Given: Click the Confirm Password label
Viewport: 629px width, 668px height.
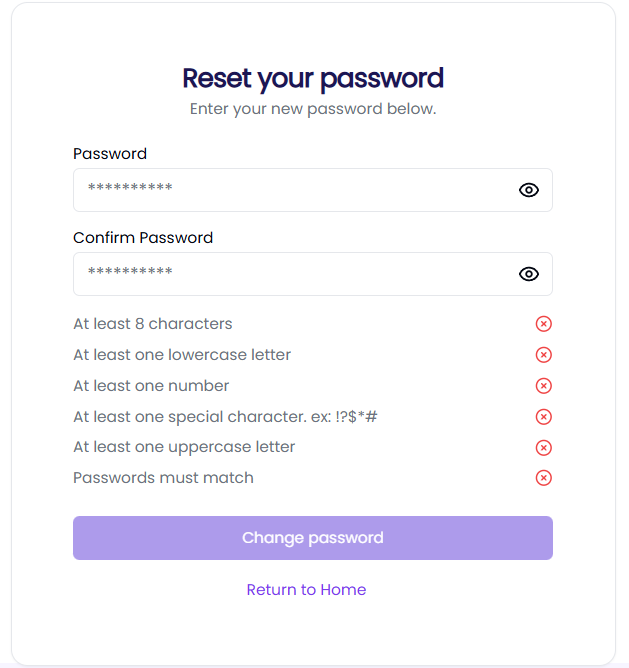Looking at the screenshot, I should tap(143, 238).
